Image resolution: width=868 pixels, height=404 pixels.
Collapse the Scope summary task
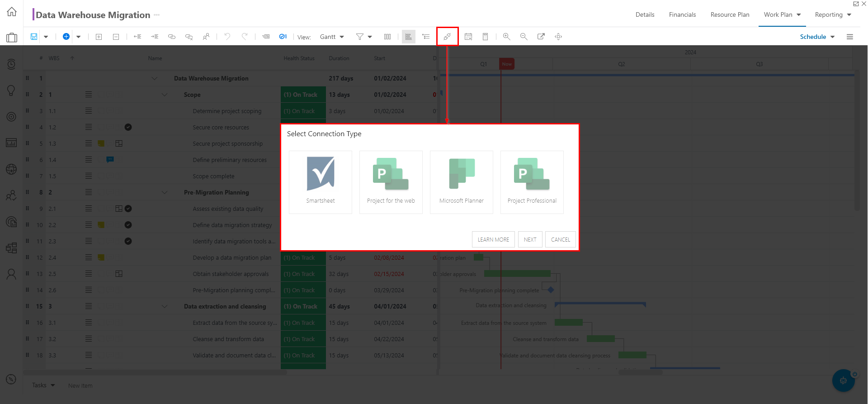(x=165, y=95)
